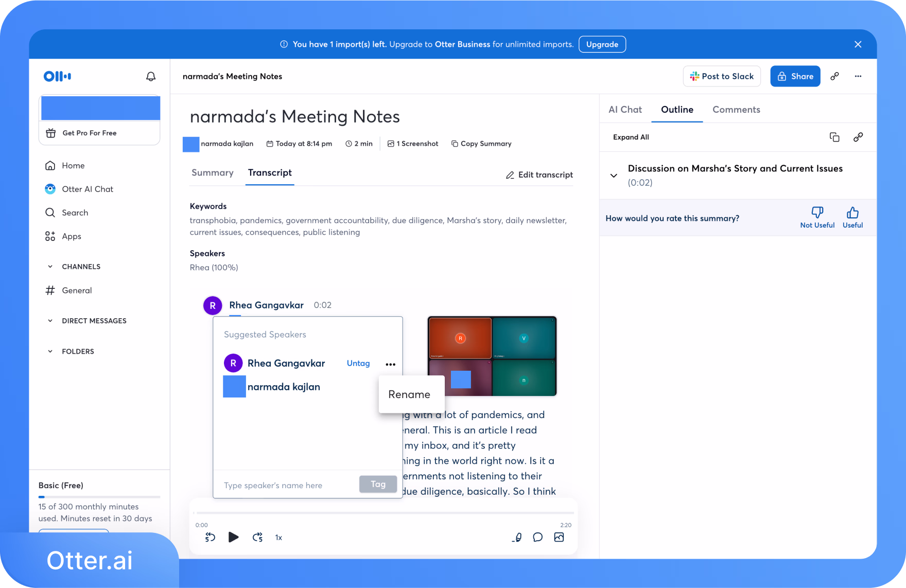This screenshot has height=588, width=906.
Task: Select narmada kajlan as speaker
Action: pyautogui.click(x=284, y=387)
